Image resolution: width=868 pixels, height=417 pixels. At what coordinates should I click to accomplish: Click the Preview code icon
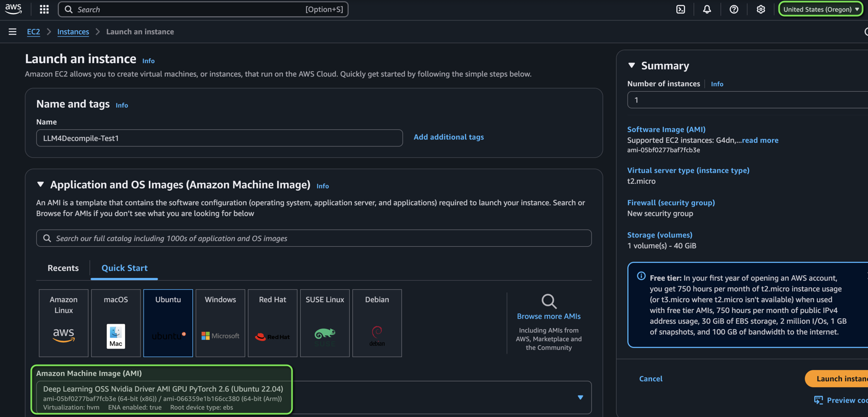click(818, 400)
